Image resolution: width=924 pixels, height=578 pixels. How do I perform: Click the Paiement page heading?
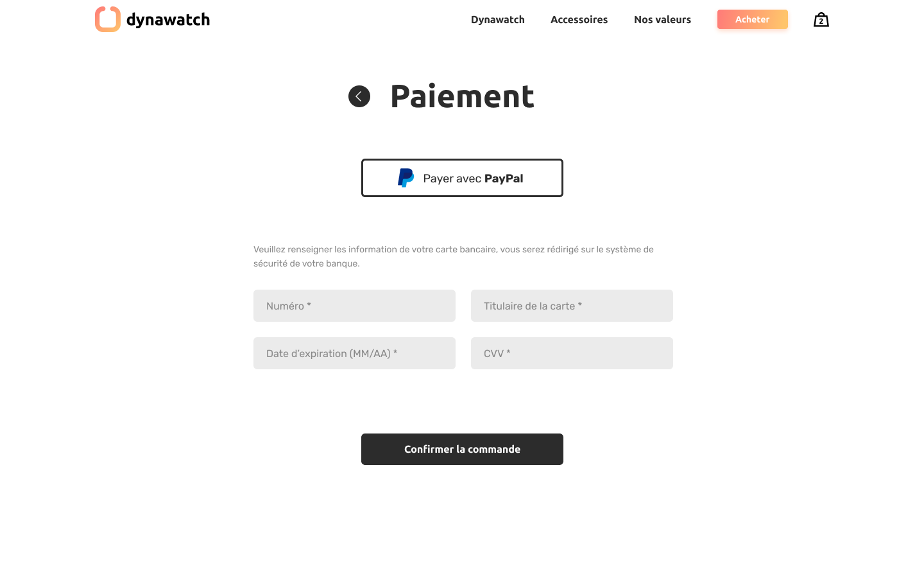pos(461,96)
